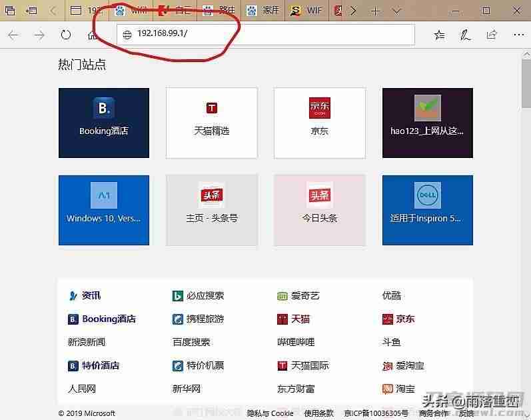Click the vertical scrollbar thumb
The image size is (531, 420).
pos(526,84)
